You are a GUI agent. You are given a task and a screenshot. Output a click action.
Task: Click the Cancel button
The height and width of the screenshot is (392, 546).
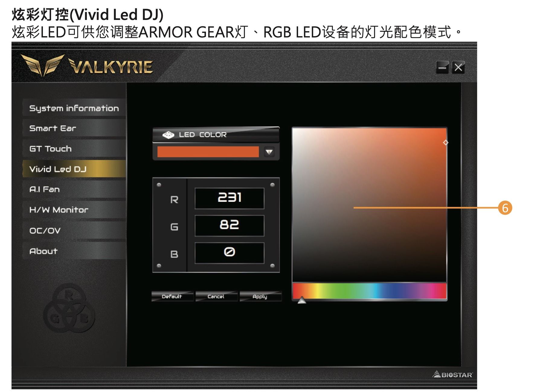click(x=216, y=296)
